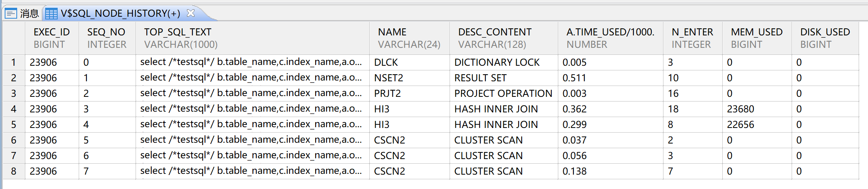Click the EXEC_ID column header

coord(52,38)
